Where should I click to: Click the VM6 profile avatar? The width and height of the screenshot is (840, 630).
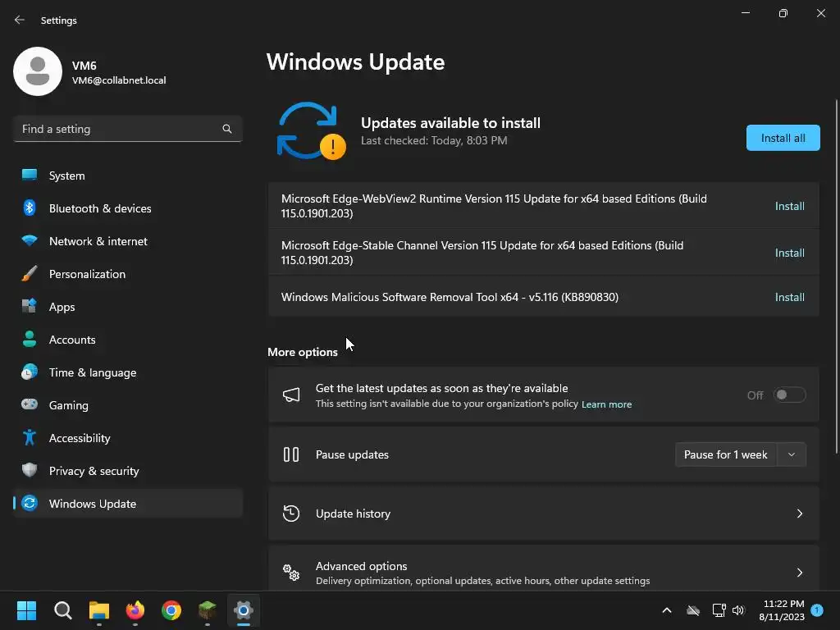pos(38,71)
